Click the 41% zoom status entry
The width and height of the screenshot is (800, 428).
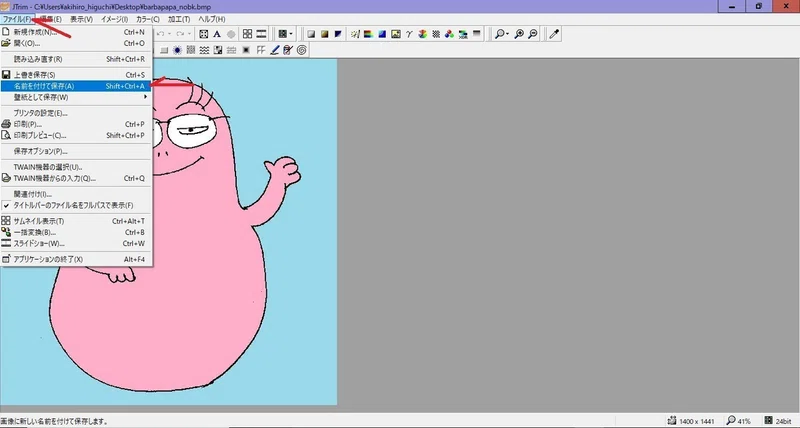coord(738,421)
